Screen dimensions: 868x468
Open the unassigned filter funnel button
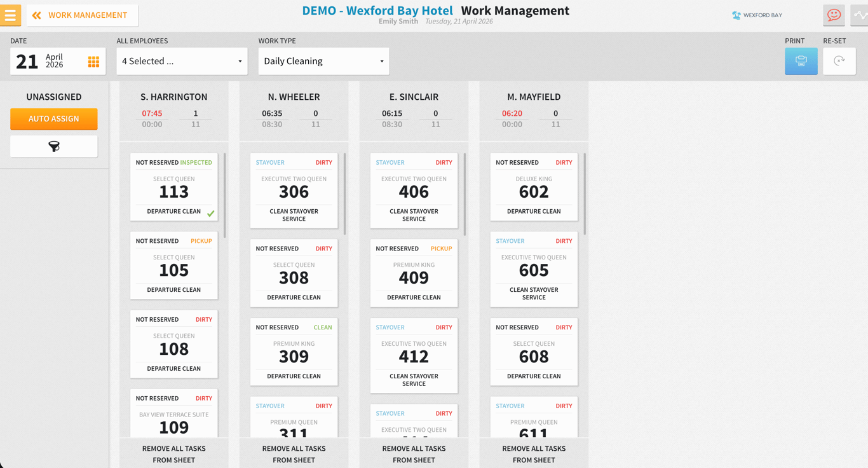[54, 146]
